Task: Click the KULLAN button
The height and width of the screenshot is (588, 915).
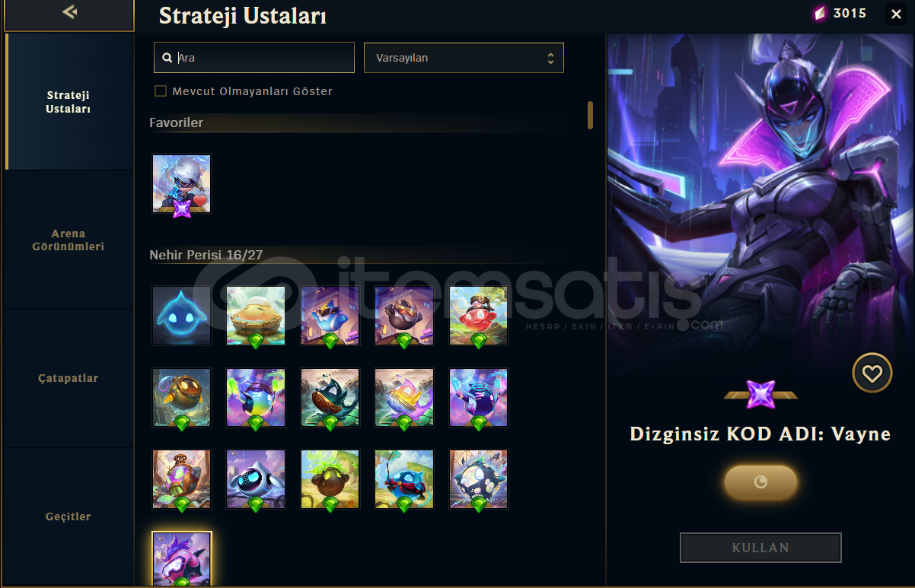Action: (x=760, y=548)
